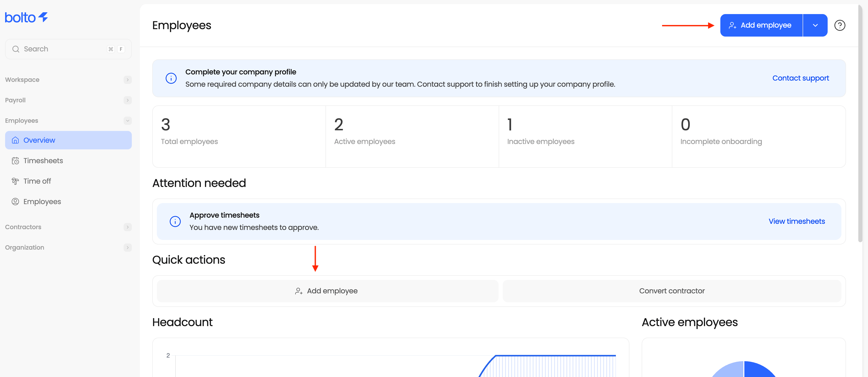Open Employees list in the sidebar
The image size is (868, 377).
(68, 202)
